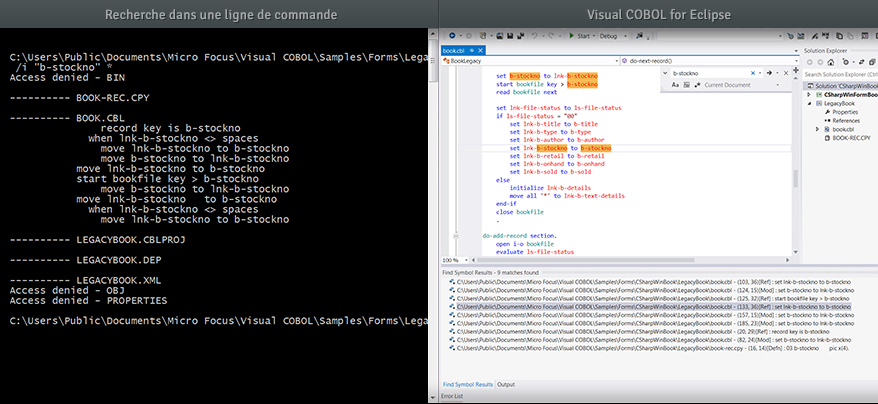Click the editor vertical scrollbar thumb

796,177
